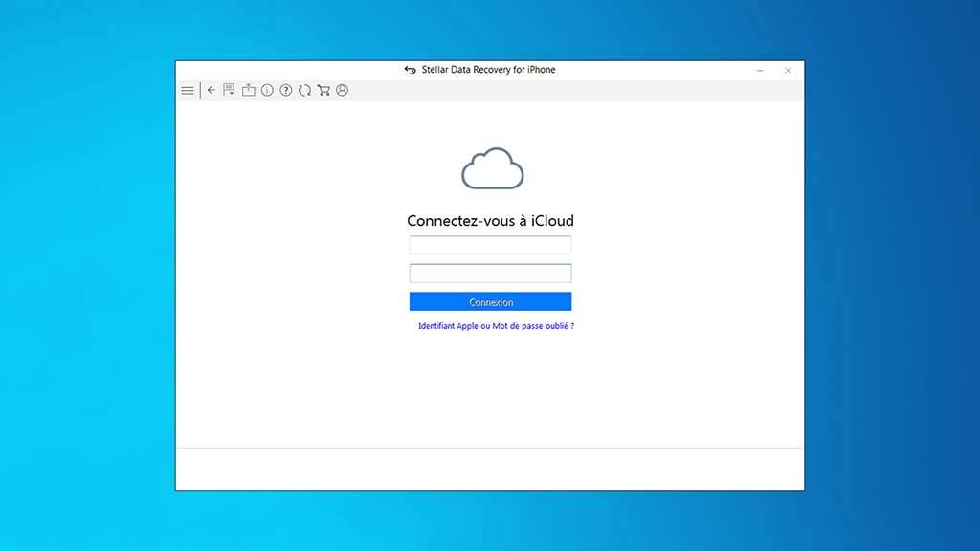The image size is (980, 551).
Task: Click the 'Connectez-vous à iCloud' heading
Action: coord(490,221)
